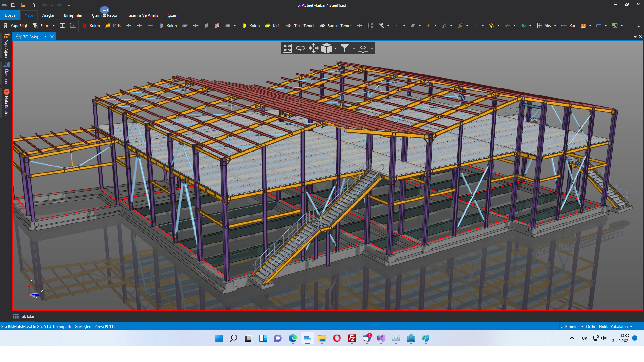644x362 pixels.
Task: Select the orange steel Kiriş tool
Action: tap(108, 26)
